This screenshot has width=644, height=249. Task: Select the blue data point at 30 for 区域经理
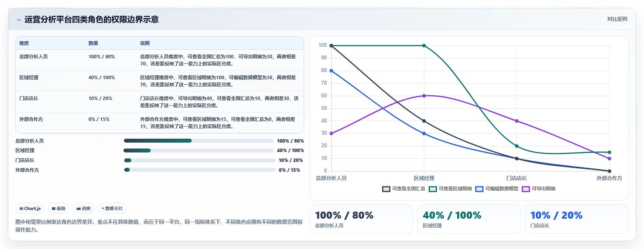(424, 134)
